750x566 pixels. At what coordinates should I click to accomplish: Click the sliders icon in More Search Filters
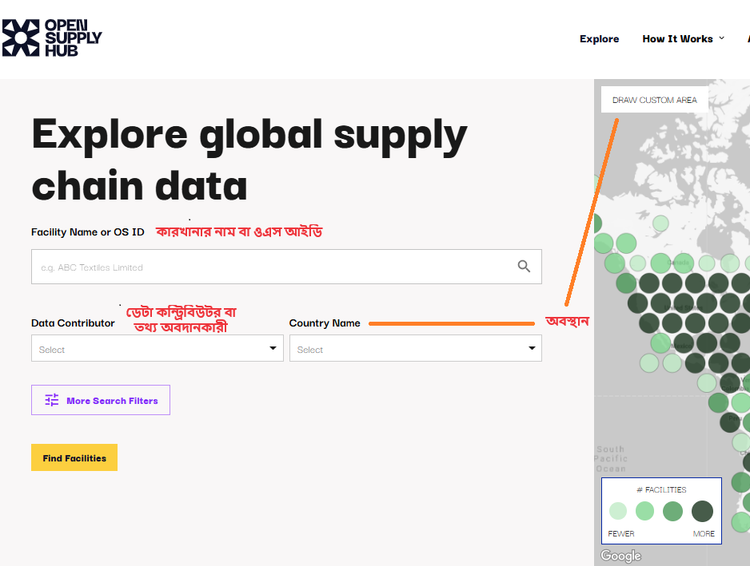click(x=52, y=400)
